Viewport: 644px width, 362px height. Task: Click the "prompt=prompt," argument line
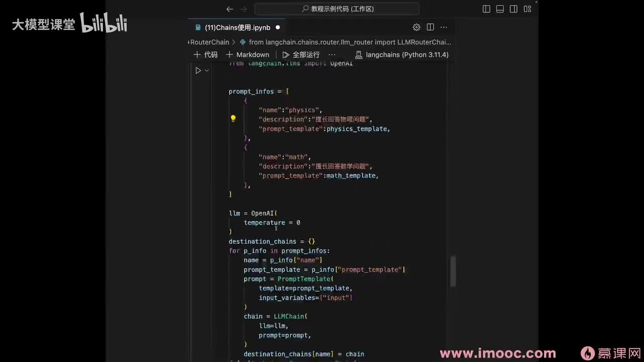coord(285,335)
